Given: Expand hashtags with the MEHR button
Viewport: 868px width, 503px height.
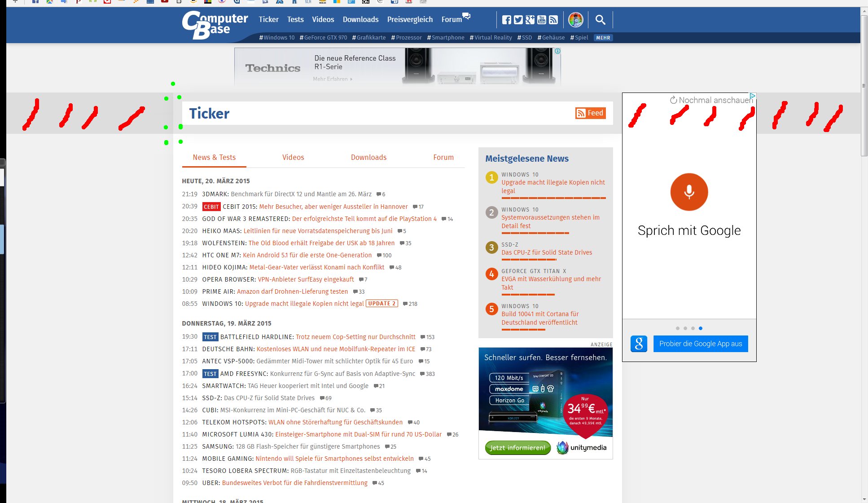Looking at the screenshot, I should click(603, 38).
